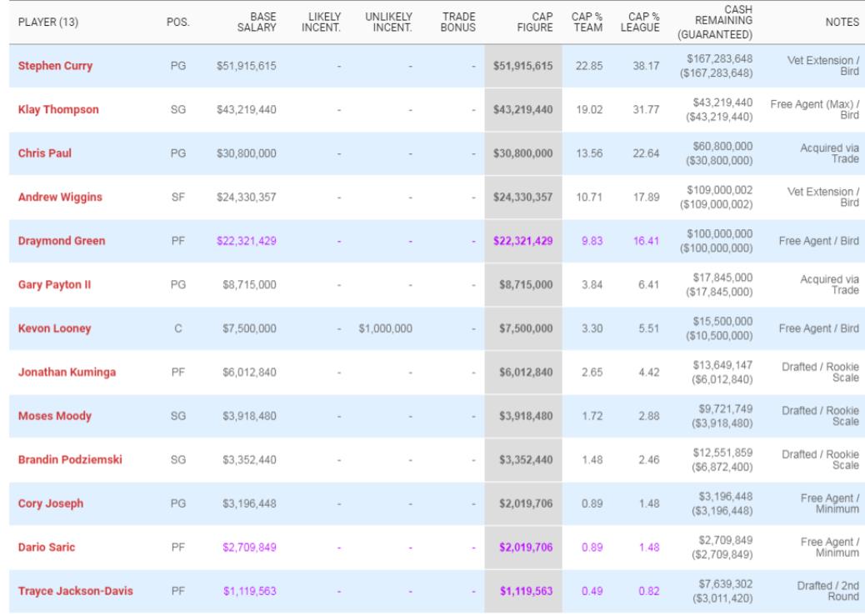Select Draymond Green's $22,321,429 cap figure cell
Screen dimensions: 865x616
tap(523, 241)
